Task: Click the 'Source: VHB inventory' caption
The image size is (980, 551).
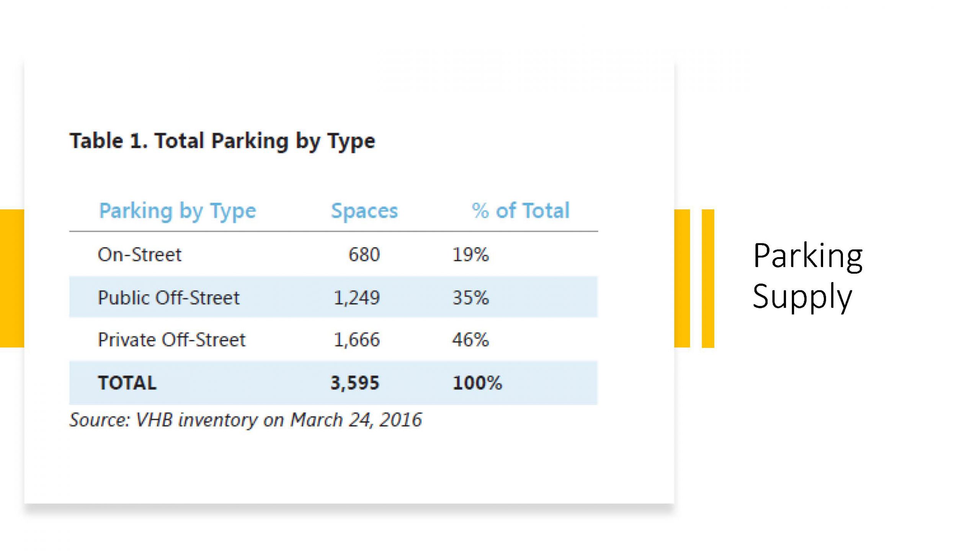Action: coord(245,420)
